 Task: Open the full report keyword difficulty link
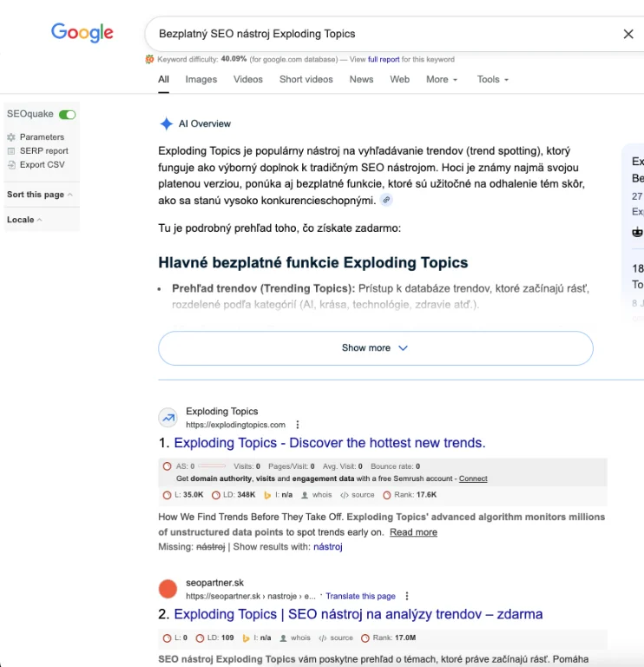[x=384, y=60]
